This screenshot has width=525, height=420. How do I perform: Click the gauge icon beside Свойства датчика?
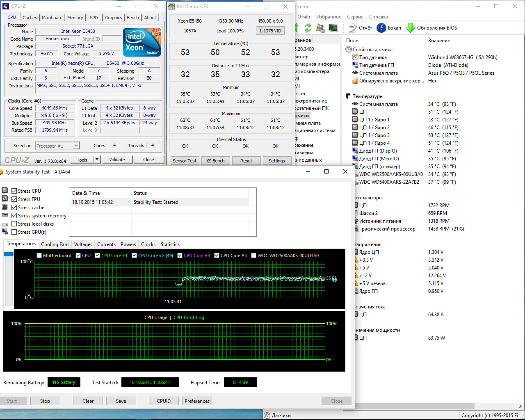[349, 50]
